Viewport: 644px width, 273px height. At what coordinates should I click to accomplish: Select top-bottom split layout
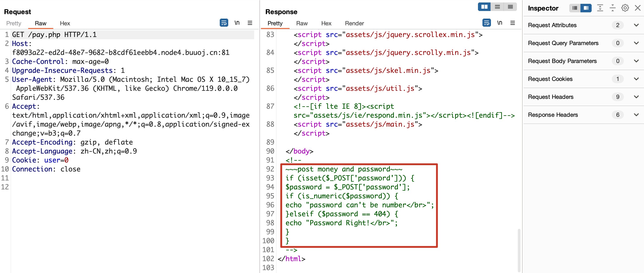click(497, 7)
